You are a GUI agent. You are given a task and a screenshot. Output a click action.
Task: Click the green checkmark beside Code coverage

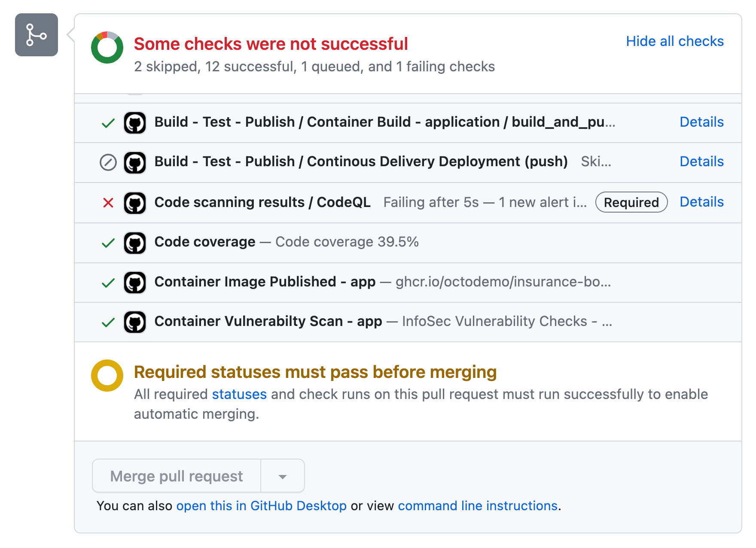click(x=108, y=243)
